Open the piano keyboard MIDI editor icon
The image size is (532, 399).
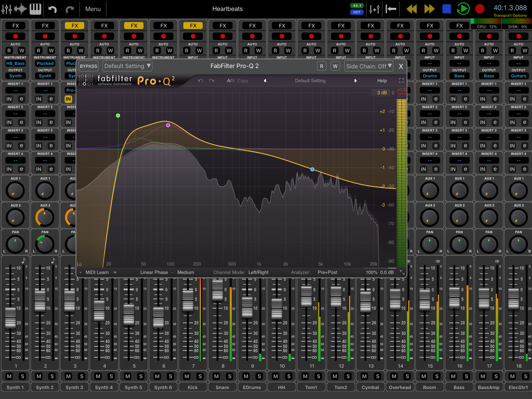tap(35, 9)
